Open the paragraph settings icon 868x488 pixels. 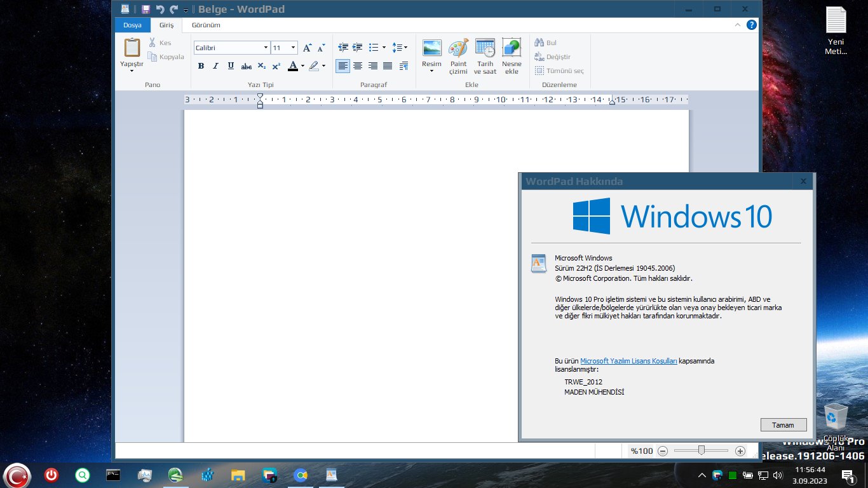404,66
